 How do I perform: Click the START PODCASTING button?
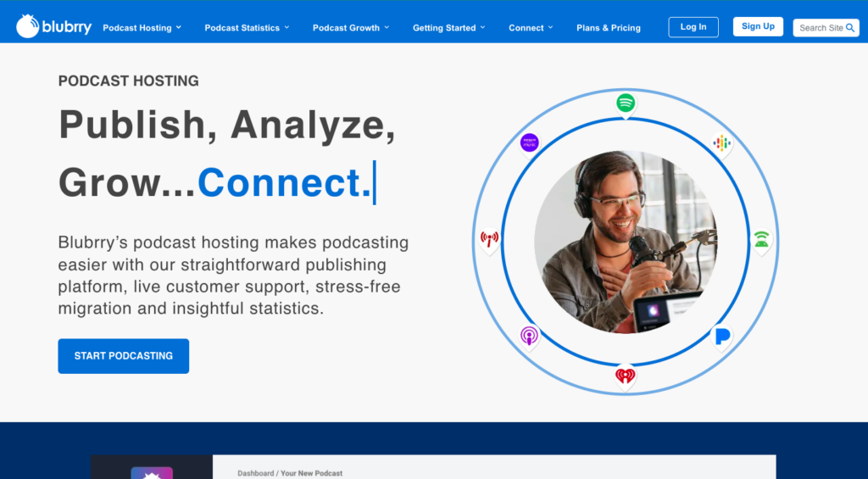tap(124, 356)
